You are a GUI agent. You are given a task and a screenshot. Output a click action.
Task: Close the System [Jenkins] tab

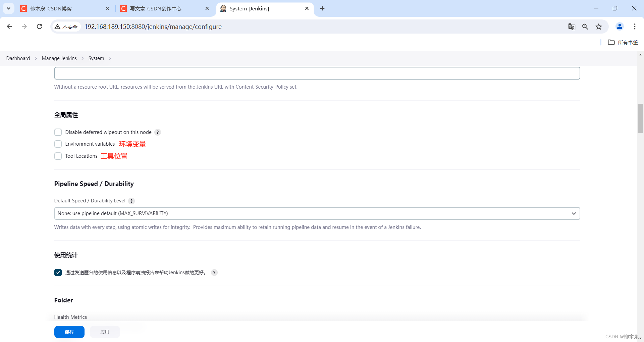(307, 8)
